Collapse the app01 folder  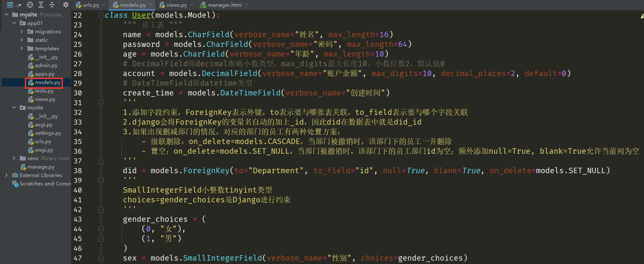(x=14, y=23)
